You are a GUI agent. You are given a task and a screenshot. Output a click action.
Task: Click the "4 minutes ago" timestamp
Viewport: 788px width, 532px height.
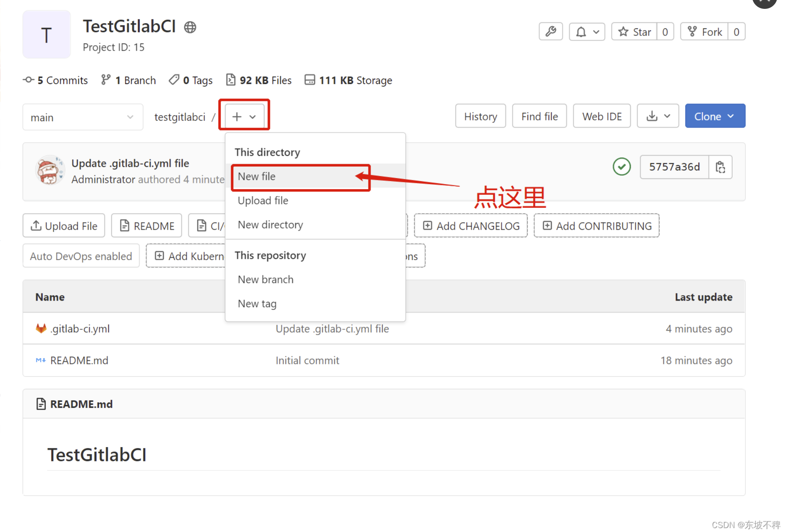coord(699,328)
